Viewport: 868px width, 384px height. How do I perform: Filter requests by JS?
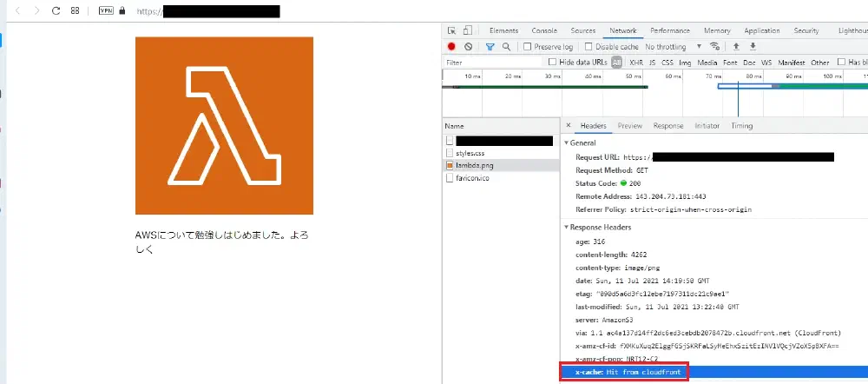pos(652,63)
